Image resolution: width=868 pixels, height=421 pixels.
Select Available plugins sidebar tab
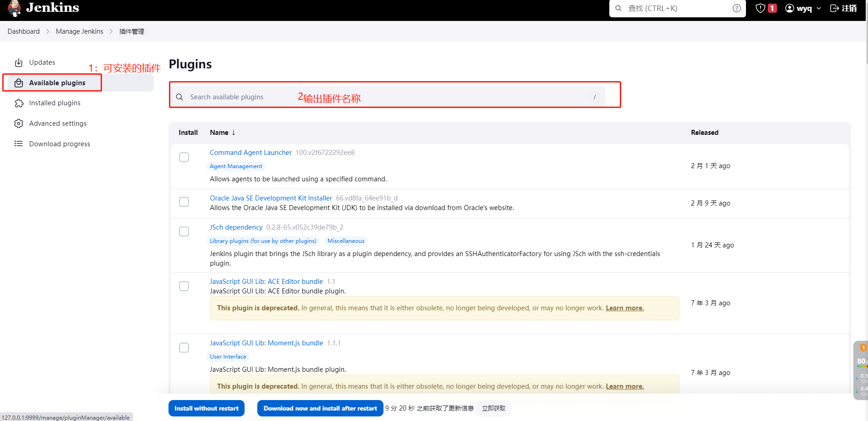(81, 83)
